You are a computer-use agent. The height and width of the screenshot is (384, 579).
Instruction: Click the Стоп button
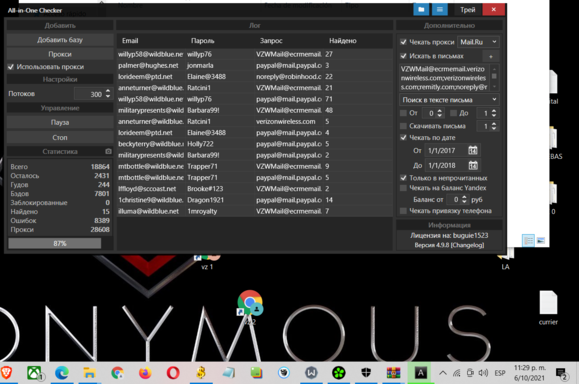point(60,137)
